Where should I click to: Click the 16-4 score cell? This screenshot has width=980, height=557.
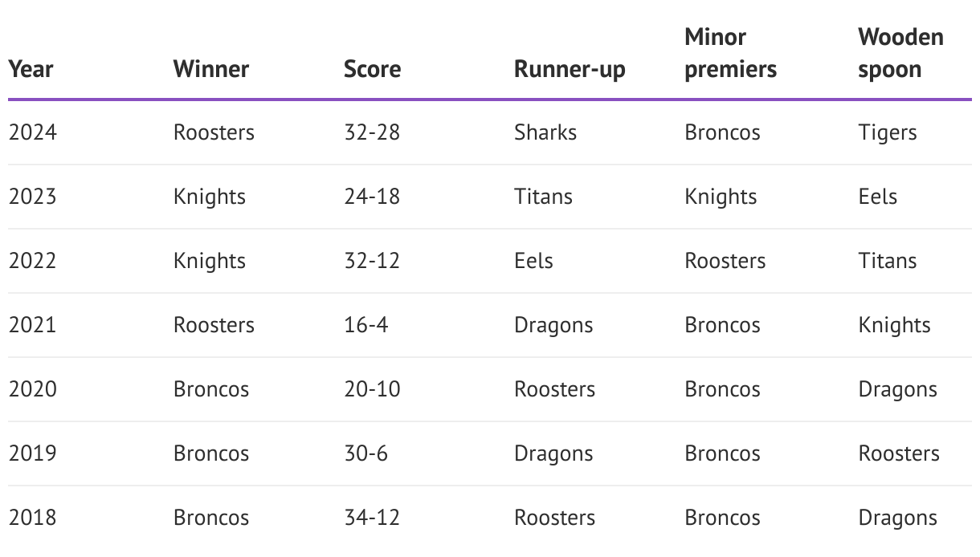point(366,325)
